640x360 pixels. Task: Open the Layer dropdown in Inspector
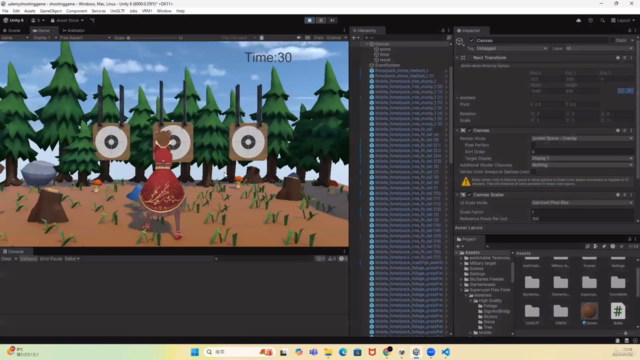(x=599, y=48)
